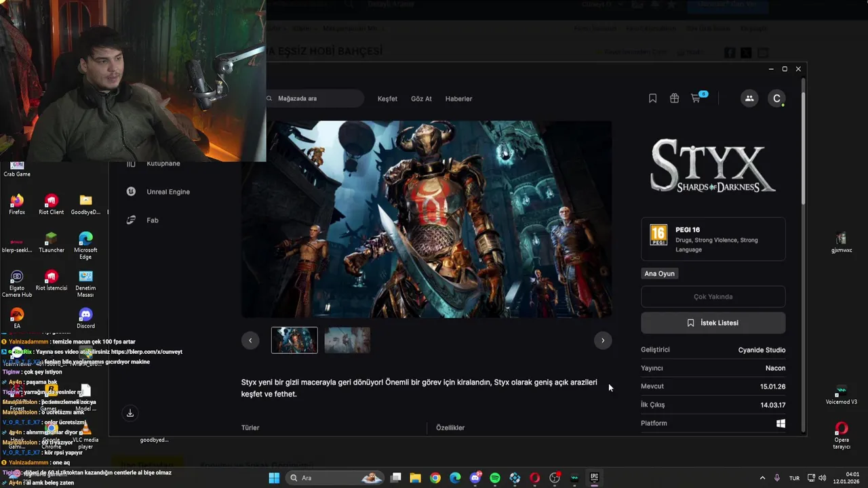
Task: Open the Epic Games taskbar icon
Action: [594, 478]
